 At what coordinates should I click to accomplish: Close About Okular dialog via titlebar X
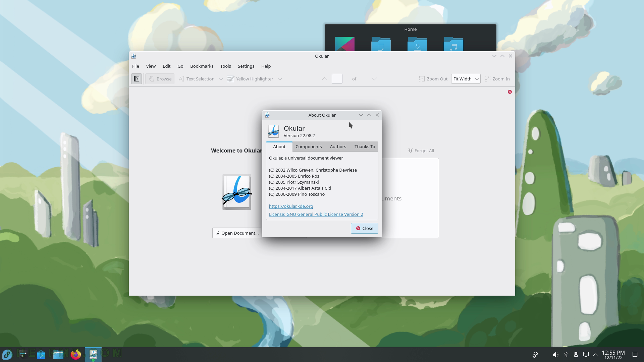(377, 115)
